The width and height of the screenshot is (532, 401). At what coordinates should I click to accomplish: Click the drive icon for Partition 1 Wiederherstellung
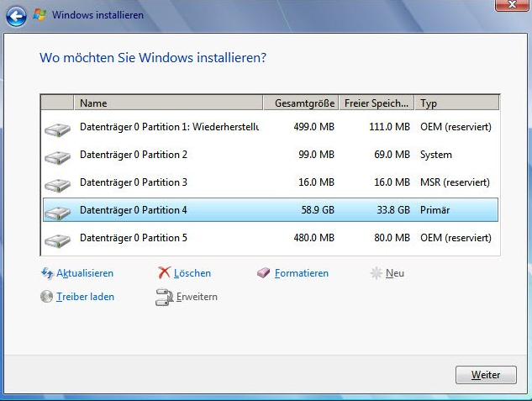57,129
